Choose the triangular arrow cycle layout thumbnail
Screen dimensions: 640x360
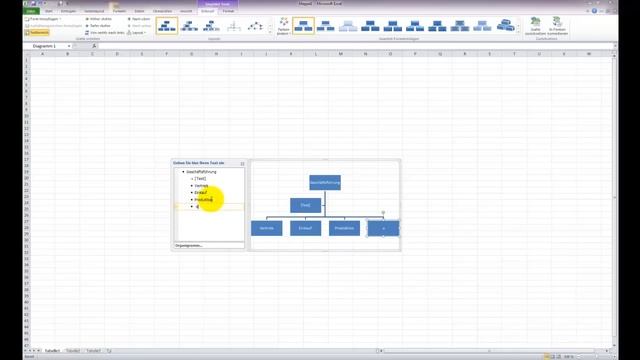click(255, 26)
